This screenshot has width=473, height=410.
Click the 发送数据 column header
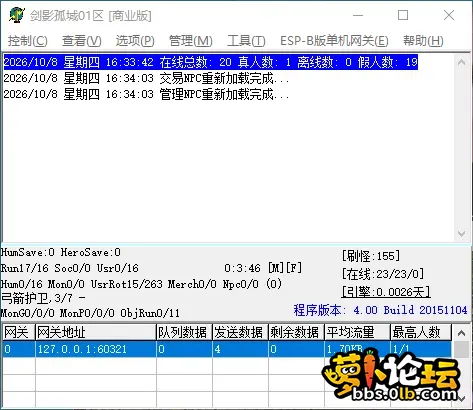click(240, 332)
